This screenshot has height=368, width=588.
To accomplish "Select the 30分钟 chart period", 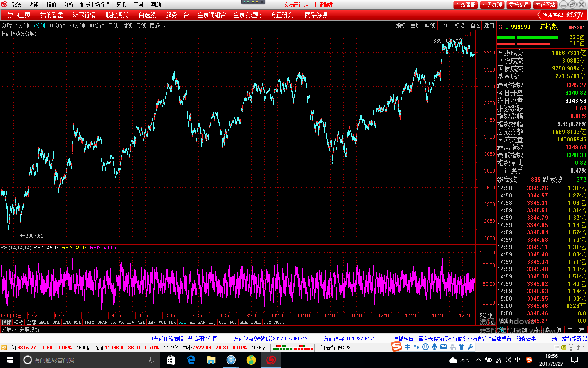I will pyautogui.click(x=77, y=25).
